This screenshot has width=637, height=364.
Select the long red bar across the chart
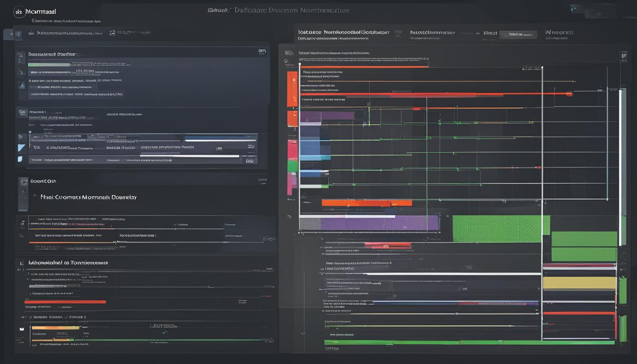(436, 95)
